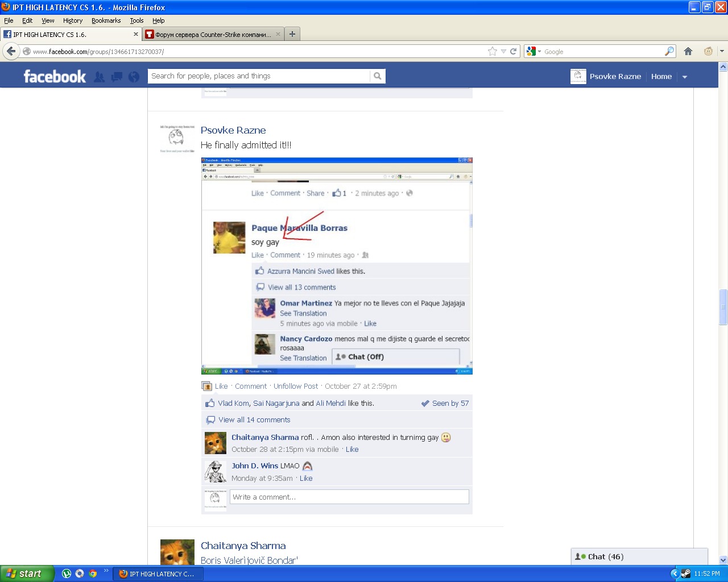Reload page with refresh icon
This screenshot has width=728, height=582.
point(513,51)
